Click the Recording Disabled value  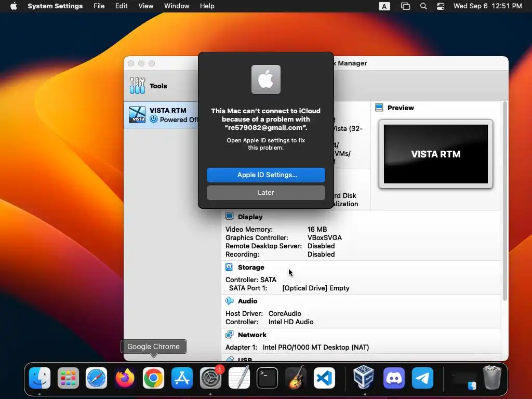point(321,255)
